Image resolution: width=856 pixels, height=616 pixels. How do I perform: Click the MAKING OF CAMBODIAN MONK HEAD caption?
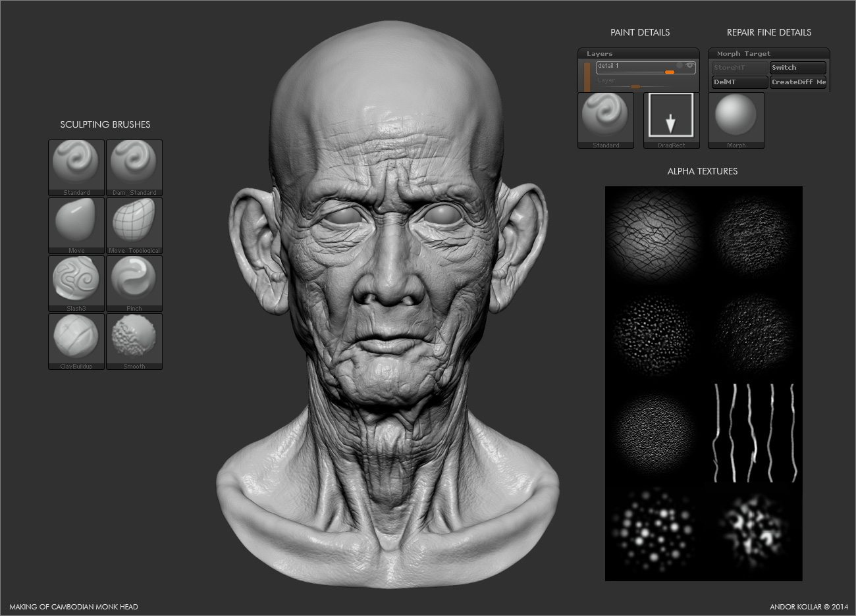click(74, 607)
